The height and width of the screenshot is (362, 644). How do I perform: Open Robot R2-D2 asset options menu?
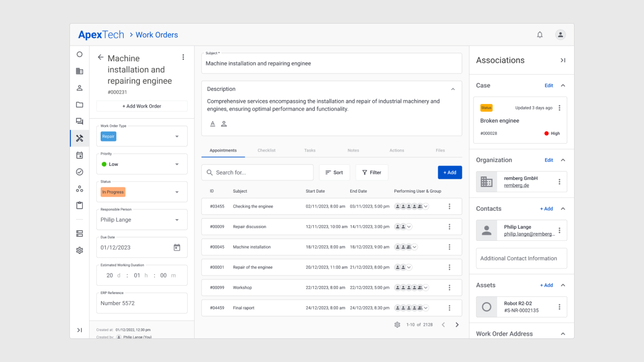[x=559, y=307]
